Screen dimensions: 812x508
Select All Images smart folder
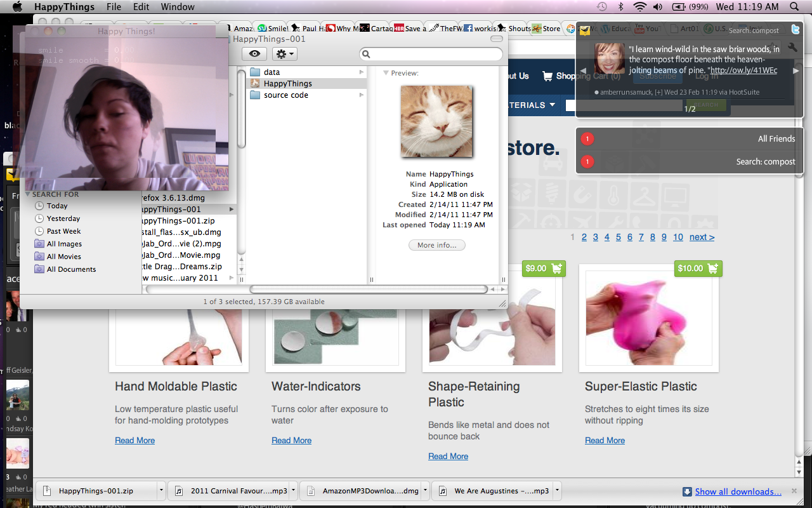click(64, 244)
